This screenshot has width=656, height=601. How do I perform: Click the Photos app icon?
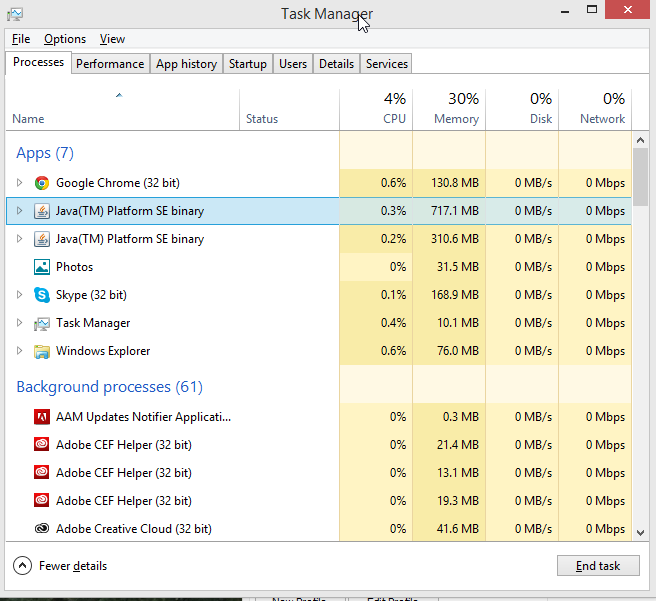(x=41, y=267)
